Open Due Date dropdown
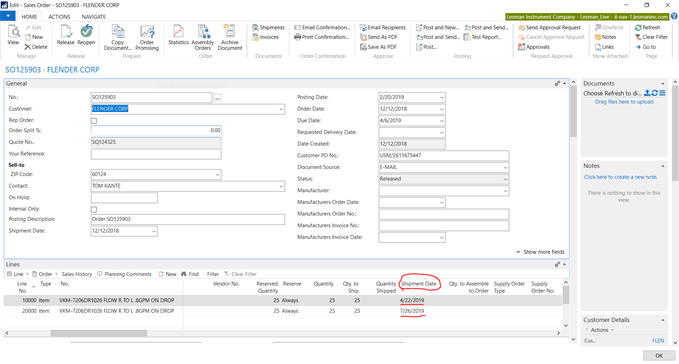Viewport: 679px width, 364px height. (441, 121)
